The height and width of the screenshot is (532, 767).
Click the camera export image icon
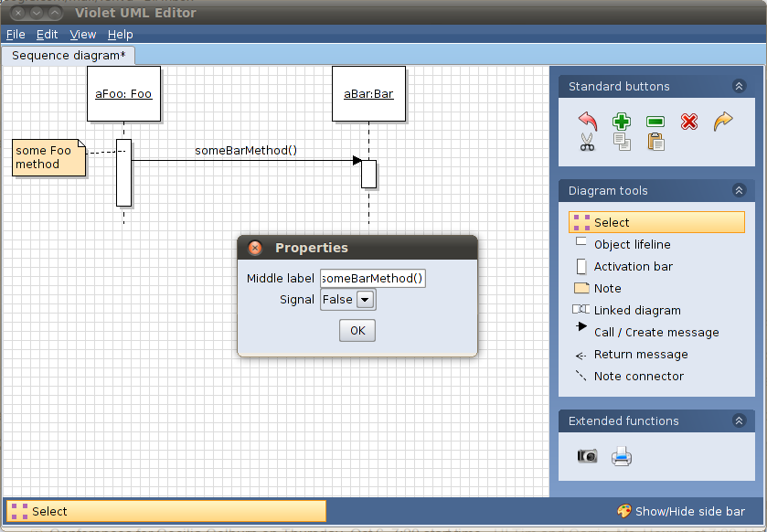[x=587, y=456]
